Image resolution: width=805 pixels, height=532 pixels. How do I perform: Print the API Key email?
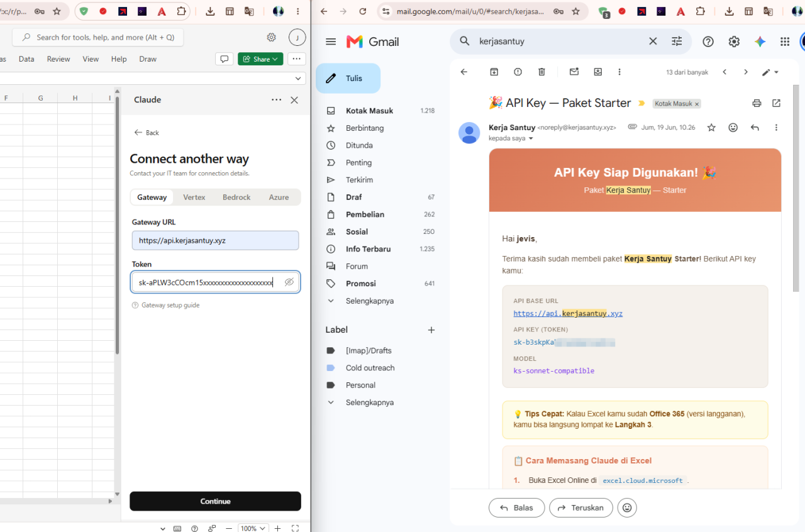tap(757, 103)
